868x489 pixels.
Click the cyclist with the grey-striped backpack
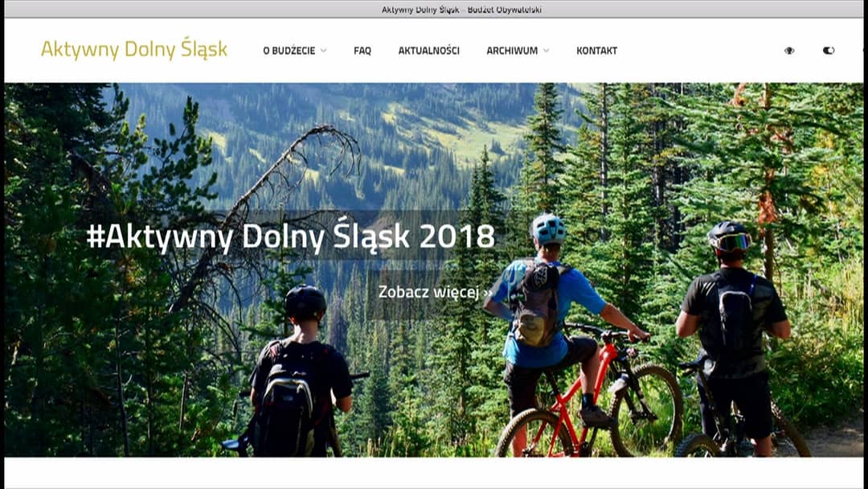pos(301,376)
